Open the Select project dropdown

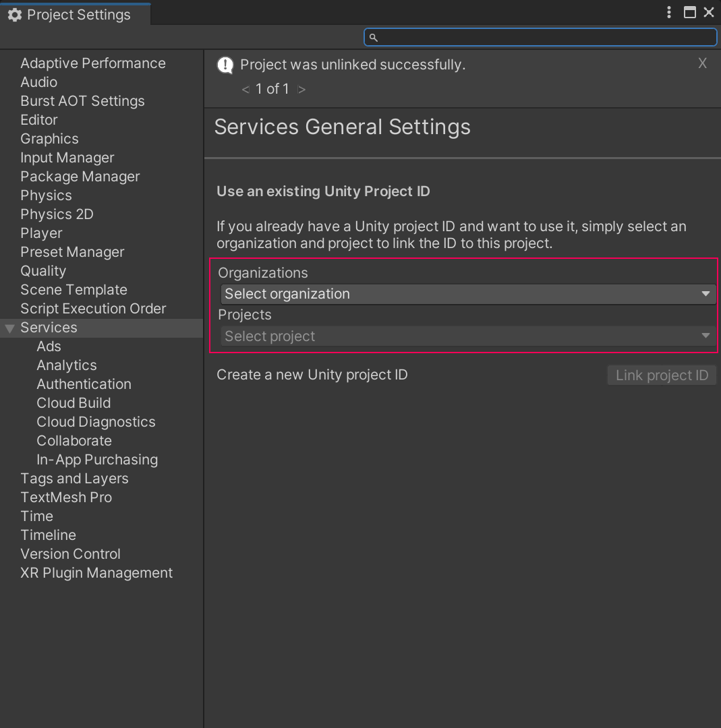tap(468, 336)
